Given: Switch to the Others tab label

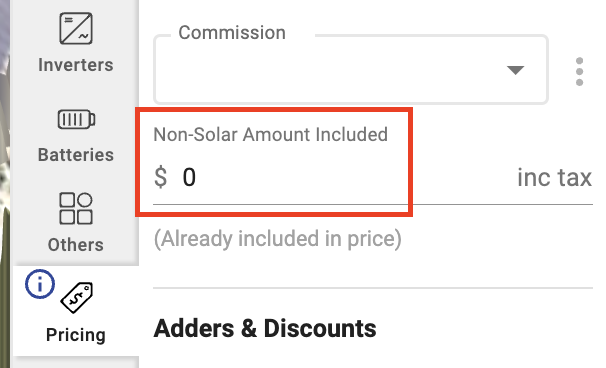Looking at the screenshot, I should [x=76, y=245].
